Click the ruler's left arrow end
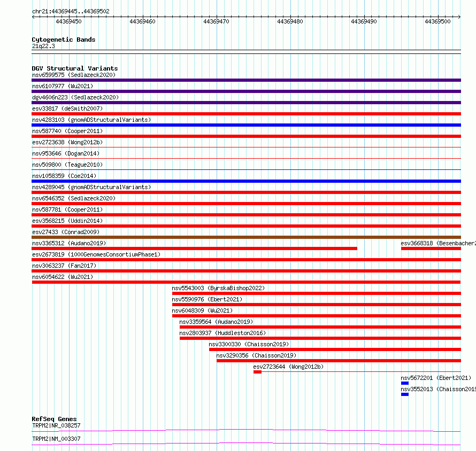The width and height of the screenshot is (476, 451). (33, 17)
